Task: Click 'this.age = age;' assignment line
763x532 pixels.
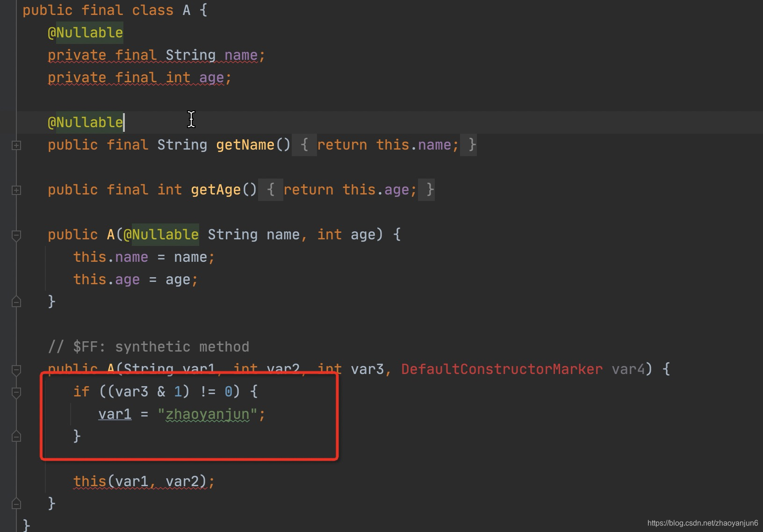Action: tap(136, 280)
